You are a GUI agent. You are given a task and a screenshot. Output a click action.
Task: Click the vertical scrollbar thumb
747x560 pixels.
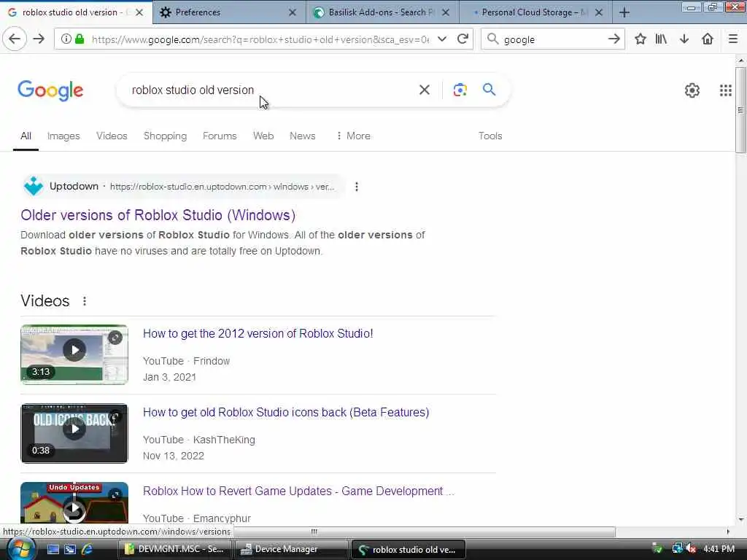(740, 110)
